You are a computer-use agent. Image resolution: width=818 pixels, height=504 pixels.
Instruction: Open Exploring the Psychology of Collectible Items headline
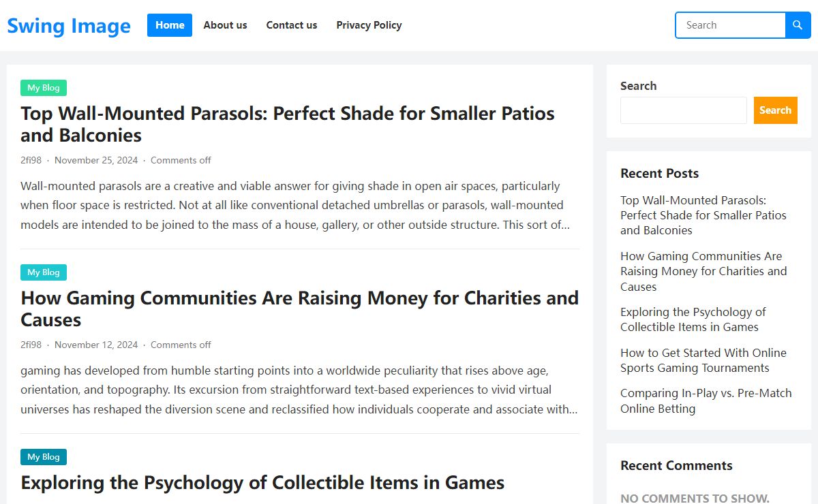tap(262, 482)
